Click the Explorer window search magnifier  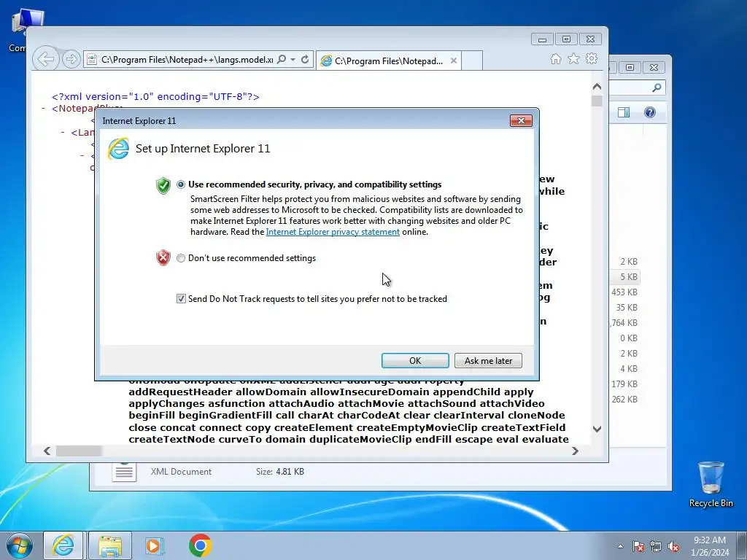point(657,87)
